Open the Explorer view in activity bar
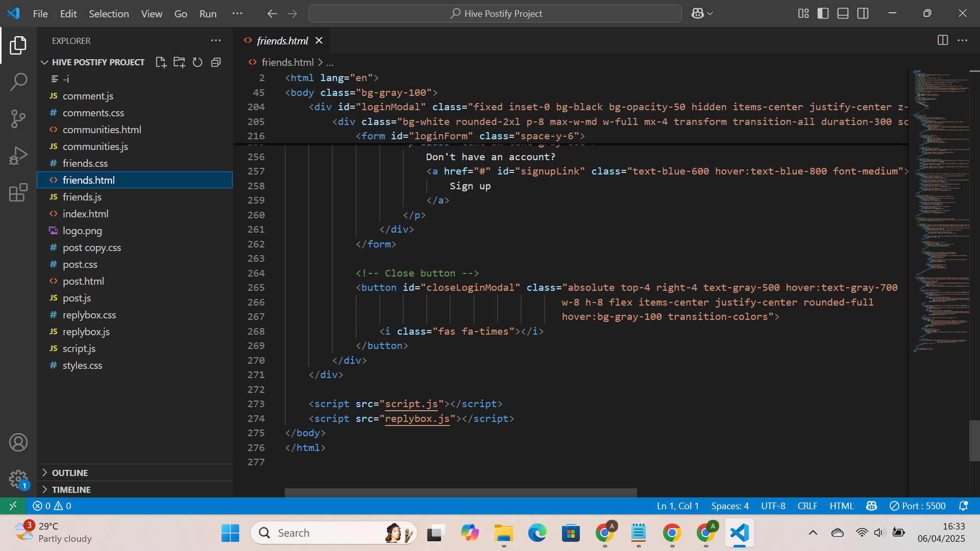Viewport: 980px width, 551px height. (x=18, y=45)
